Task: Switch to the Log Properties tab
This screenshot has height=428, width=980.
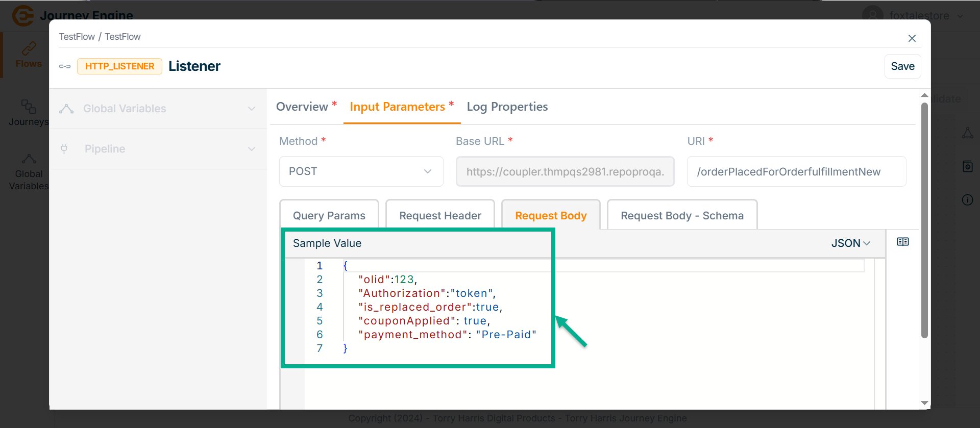Action: pyautogui.click(x=507, y=107)
